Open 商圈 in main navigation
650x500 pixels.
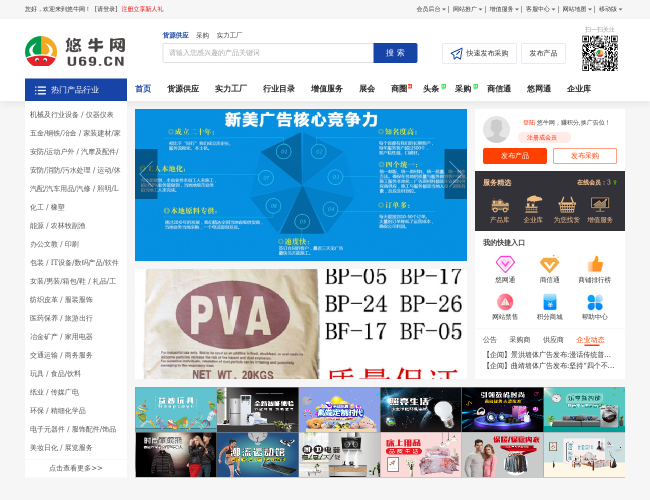click(x=399, y=89)
